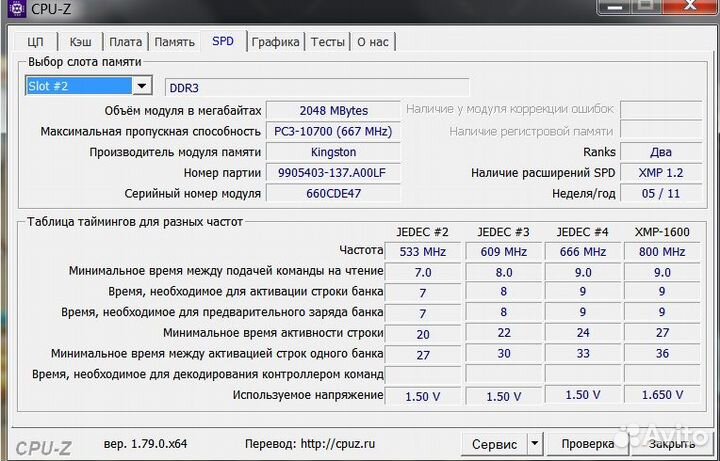This screenshot has width=720, height=461.
Task: Switch to the Кэш tab
Action: [x=80, y=42]
